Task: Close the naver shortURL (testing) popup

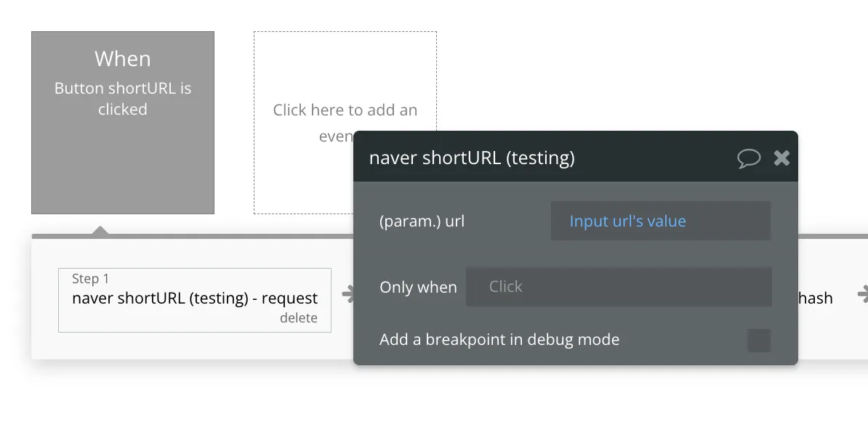Action: [x=781, y=158]
